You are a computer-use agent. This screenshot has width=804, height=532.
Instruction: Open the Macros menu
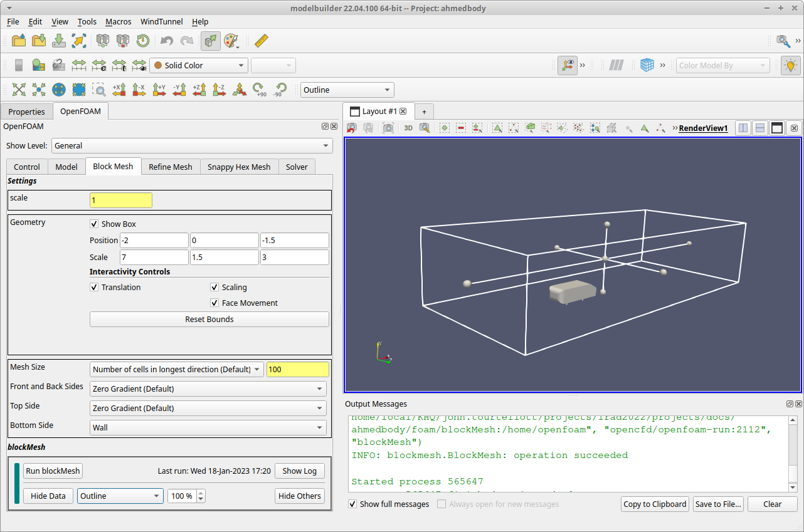coord(119,21)
